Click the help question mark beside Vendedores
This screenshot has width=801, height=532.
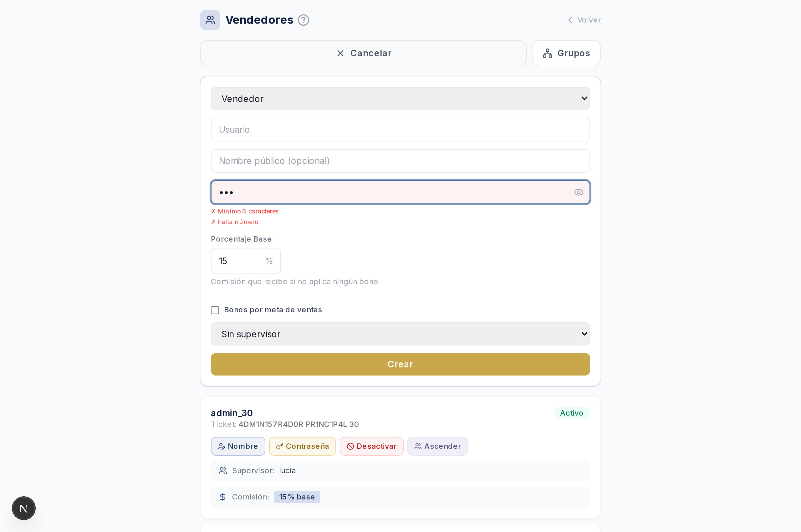pyautogui.click(x=303, y=20)
